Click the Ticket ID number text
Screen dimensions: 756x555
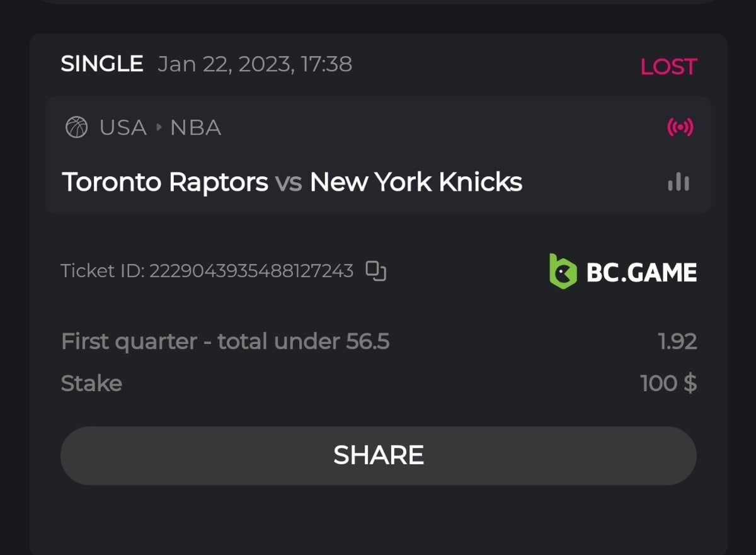(251, 271)
